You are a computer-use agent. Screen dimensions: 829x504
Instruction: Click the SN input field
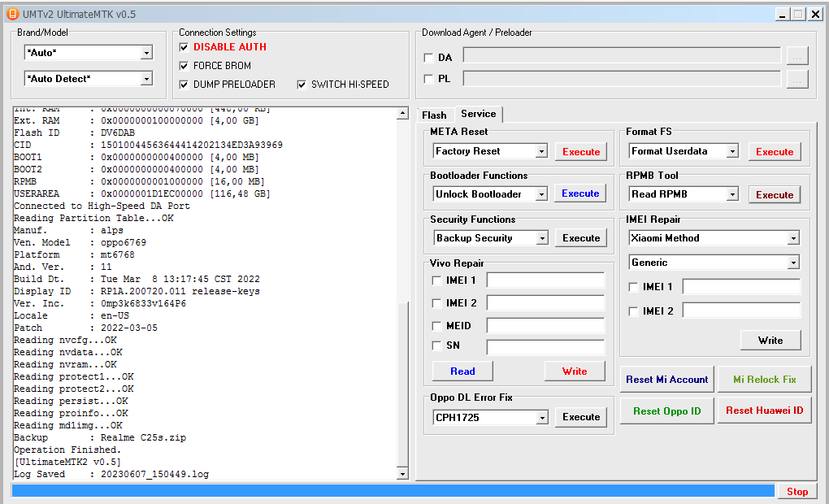click(545, 347)
